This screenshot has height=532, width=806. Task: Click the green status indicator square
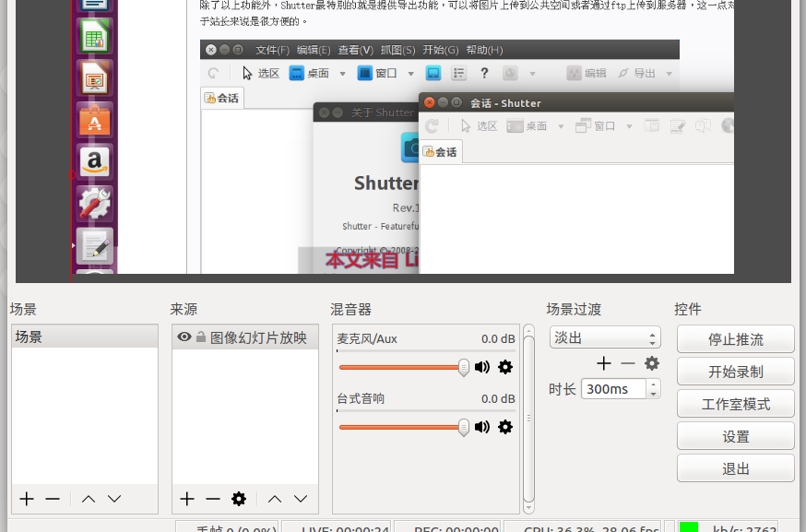click(689, 526)
